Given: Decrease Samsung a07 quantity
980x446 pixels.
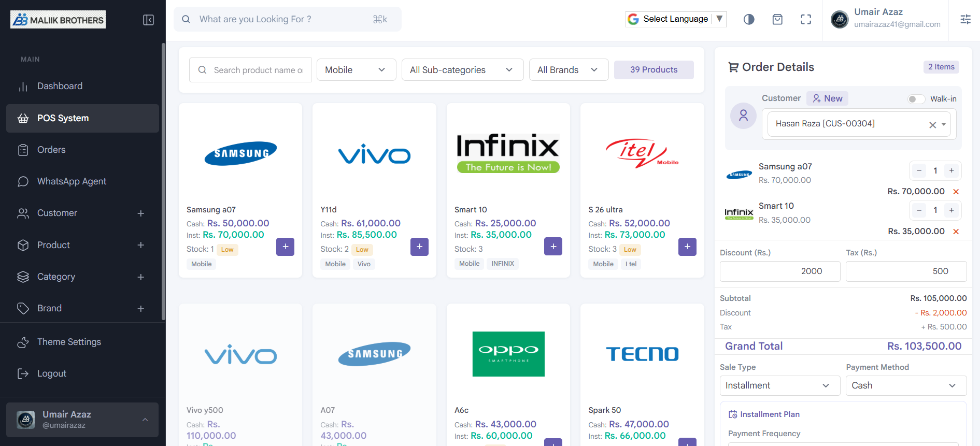Looking at the screenshot, I should 919,170.
